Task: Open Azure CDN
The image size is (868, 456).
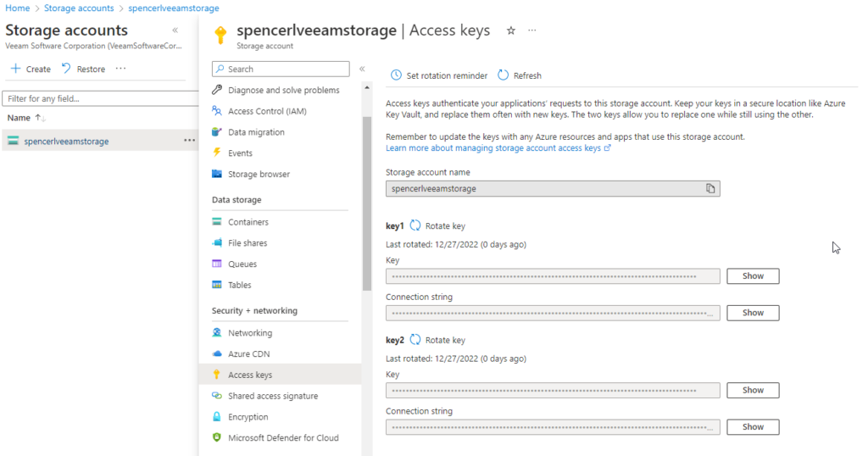Action: [249, 353]
